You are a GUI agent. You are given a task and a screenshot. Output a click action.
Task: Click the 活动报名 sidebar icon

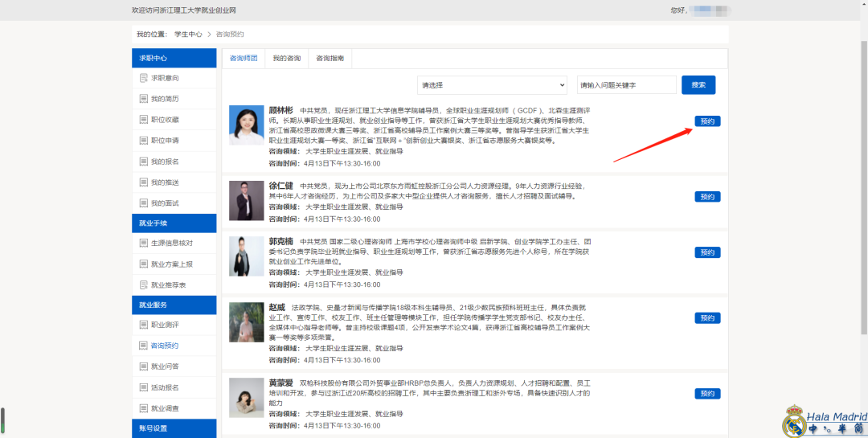pyautogui.click(x=142, y=387)
